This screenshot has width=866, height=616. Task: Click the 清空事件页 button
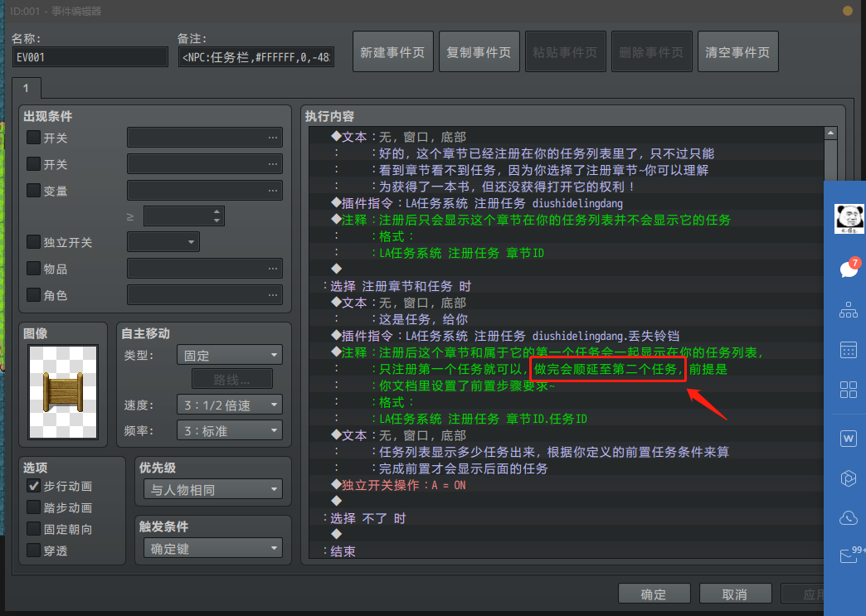click(738, 52)
